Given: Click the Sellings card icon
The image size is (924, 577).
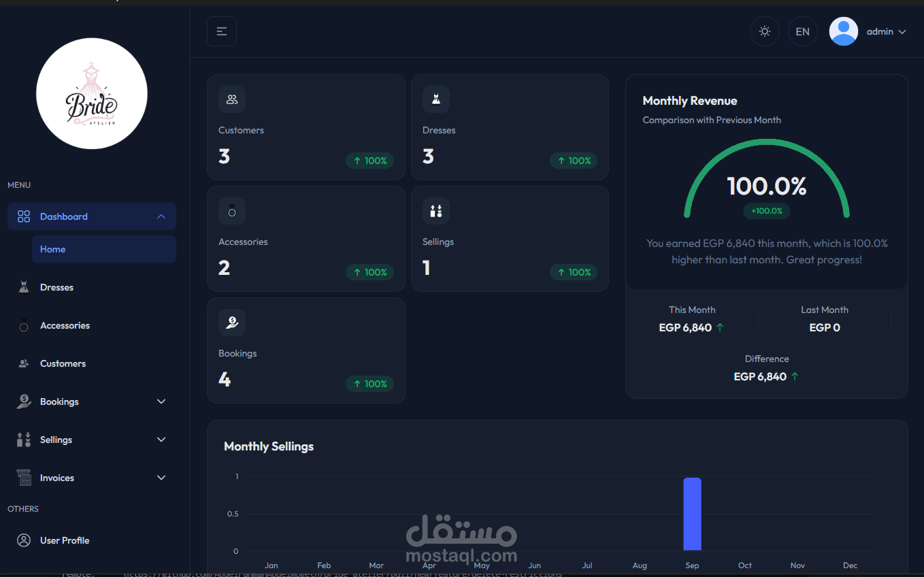Looking at the screenshot, I should click(436, 211).
